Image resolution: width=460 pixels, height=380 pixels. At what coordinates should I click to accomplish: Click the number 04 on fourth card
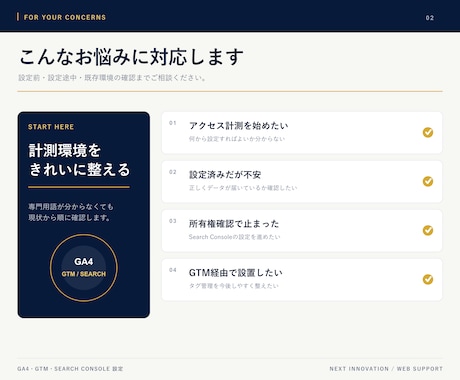[x=173, y=270]
